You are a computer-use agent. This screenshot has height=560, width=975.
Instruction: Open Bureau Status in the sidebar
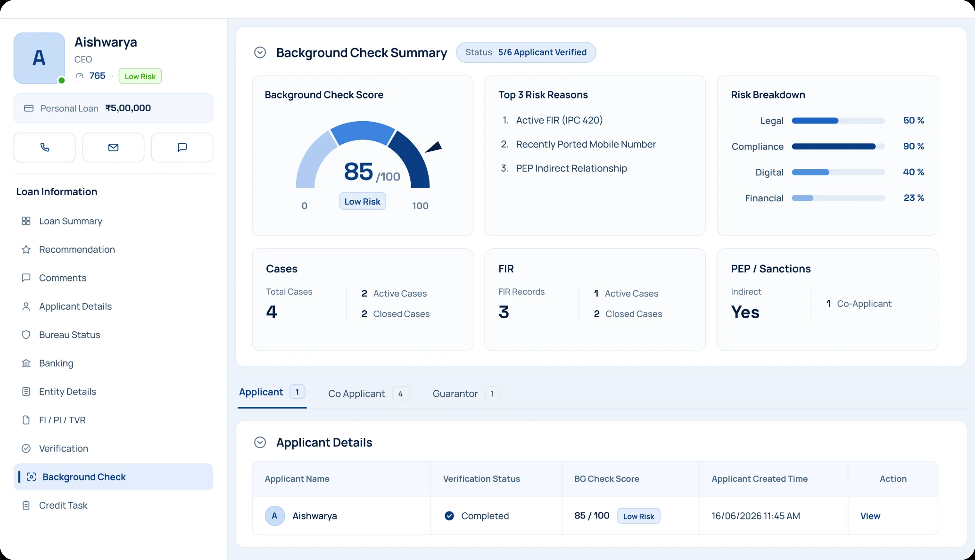tap(113, 335)
